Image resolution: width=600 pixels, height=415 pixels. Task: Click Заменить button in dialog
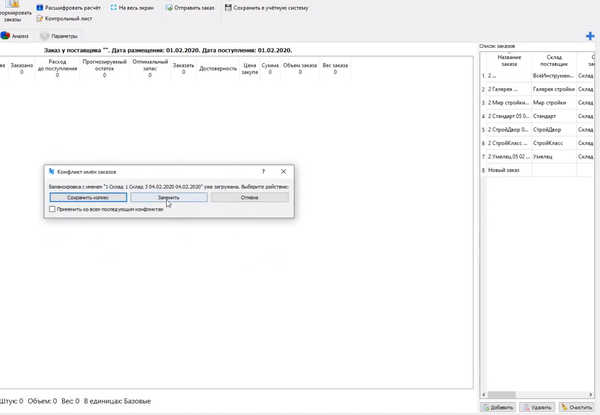point(169,197)
